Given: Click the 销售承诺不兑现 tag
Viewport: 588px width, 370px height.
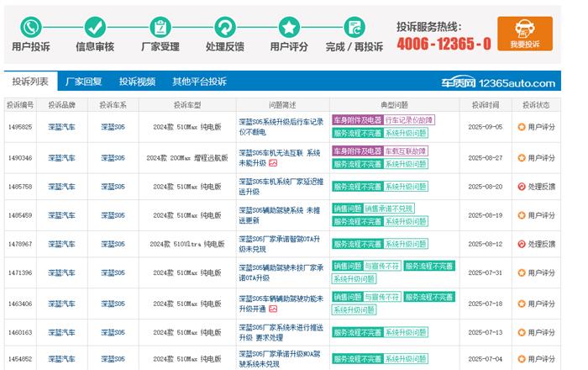Looking at the screenshot, I should click(x=389, y=208).
